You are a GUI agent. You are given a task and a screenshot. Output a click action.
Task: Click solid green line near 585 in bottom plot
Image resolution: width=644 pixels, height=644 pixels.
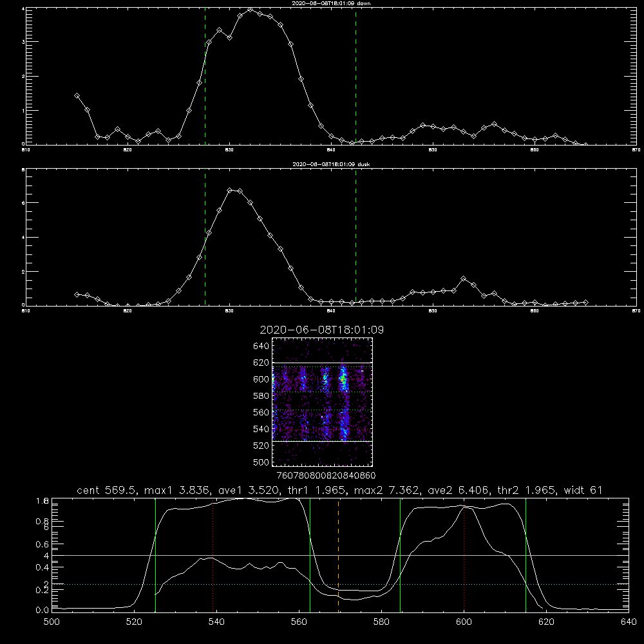click(400, 554)
